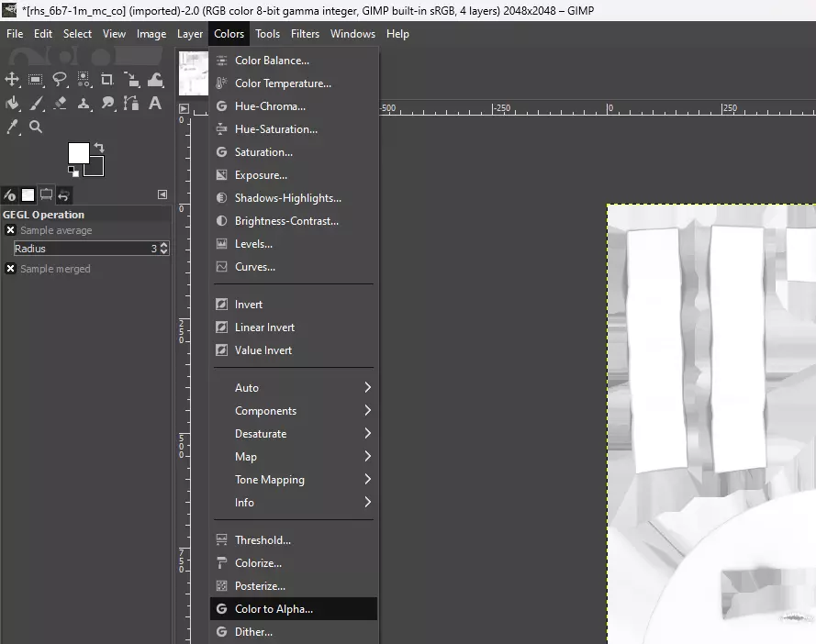This screenshot has height=644, width=816.
Task: Select the Eraser tool
Action: [x=61, y=104]
